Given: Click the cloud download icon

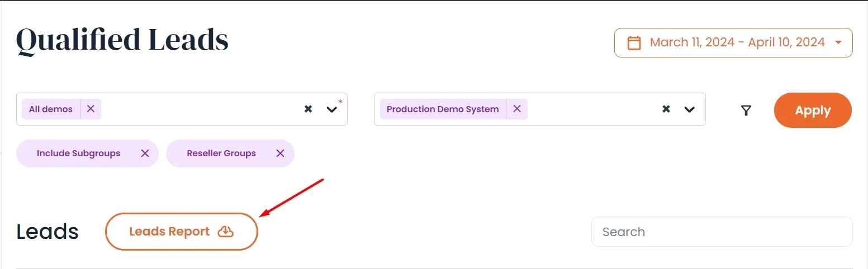Looking at the screenshot, I should pos(225,232).
